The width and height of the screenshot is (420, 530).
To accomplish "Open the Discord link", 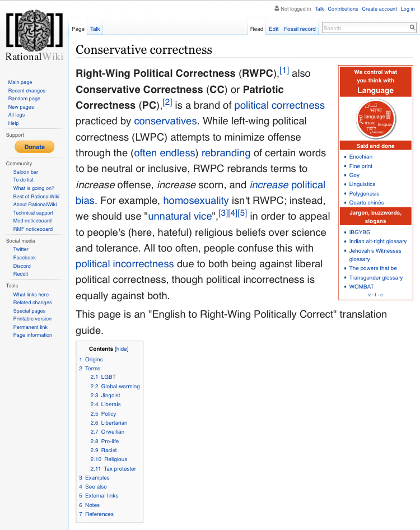I will coord(22,266).
